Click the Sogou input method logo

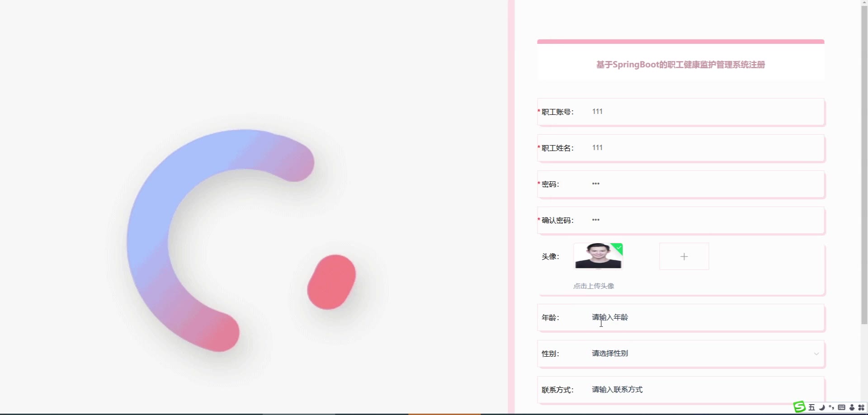tap(800, 407)
